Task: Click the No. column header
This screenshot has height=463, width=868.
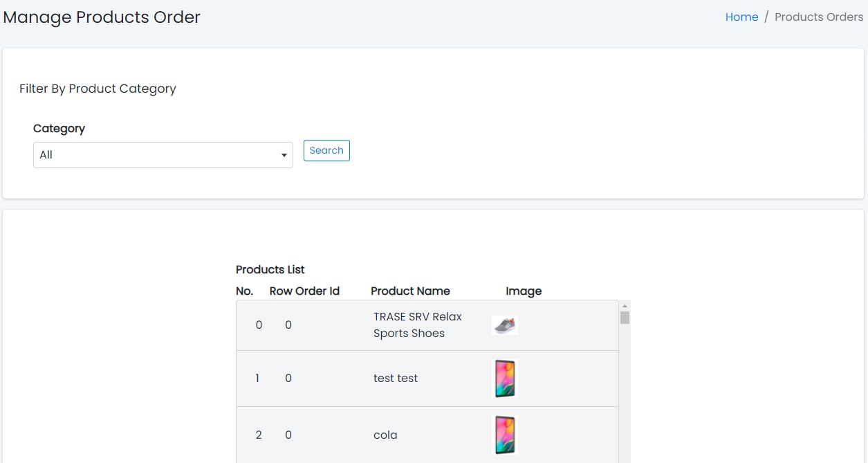Action: coord(244,291)
